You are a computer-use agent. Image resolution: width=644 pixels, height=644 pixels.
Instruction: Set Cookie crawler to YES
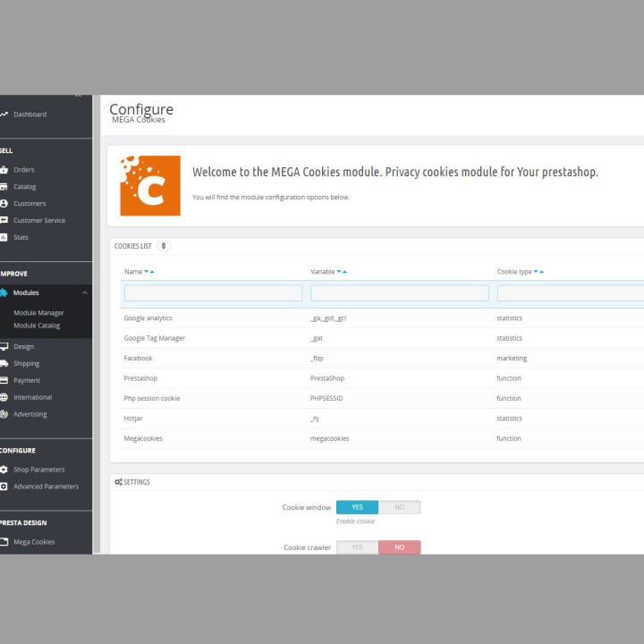pos(357,547)
